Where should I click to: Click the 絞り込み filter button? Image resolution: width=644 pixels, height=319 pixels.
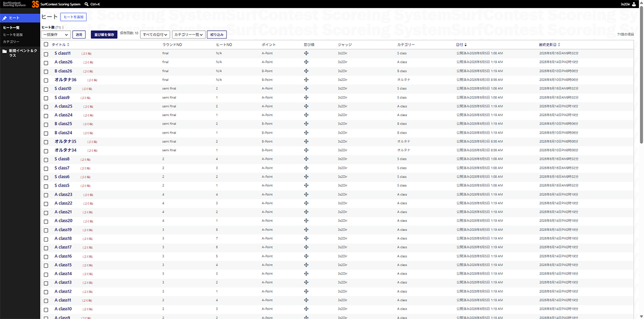tap(217, 35)
